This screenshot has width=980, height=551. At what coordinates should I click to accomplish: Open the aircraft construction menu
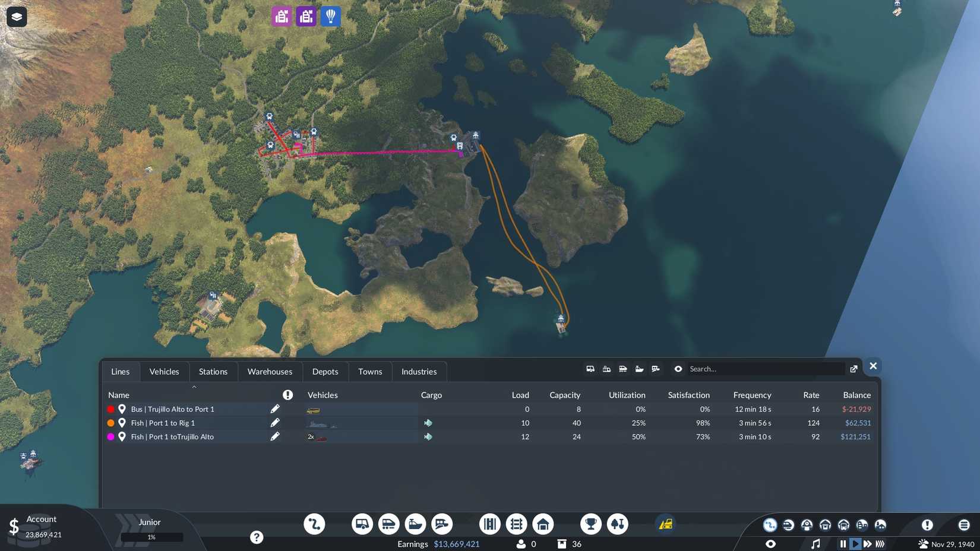tap(442, 524)
